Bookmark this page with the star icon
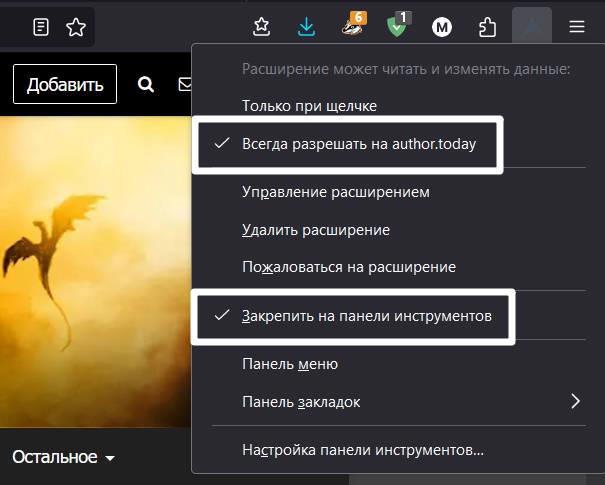Image resolution: width=605 pixels, height=485 pixels. (x=76, y=27)
